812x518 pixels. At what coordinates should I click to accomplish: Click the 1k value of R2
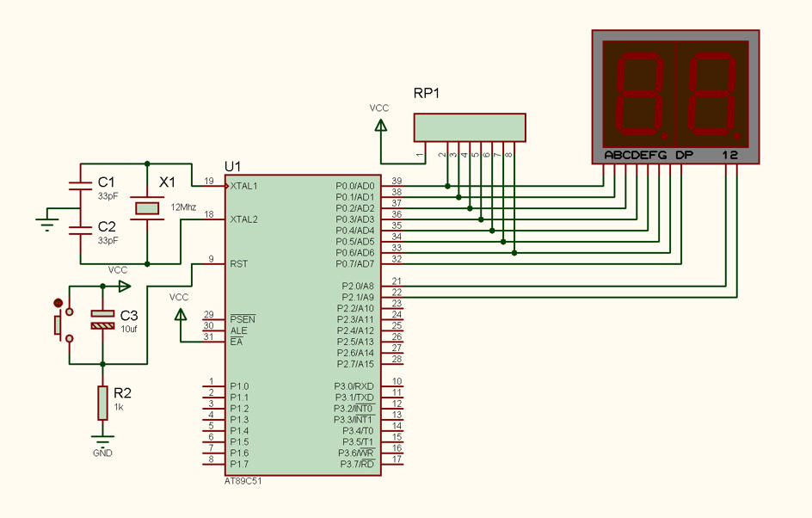pyautogui.click(x=119, y=407)
